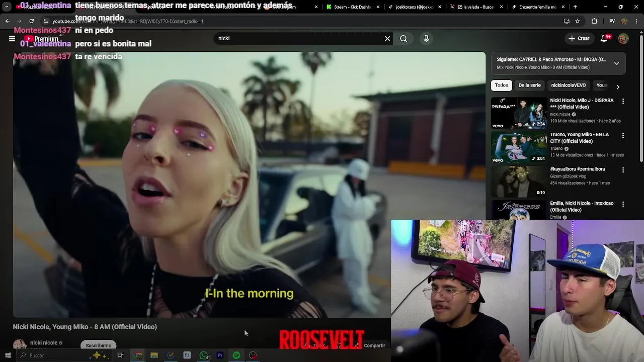Click the main video player frame
The height and width of the screenshot is (362, 644).
click(x=250, y=185)
